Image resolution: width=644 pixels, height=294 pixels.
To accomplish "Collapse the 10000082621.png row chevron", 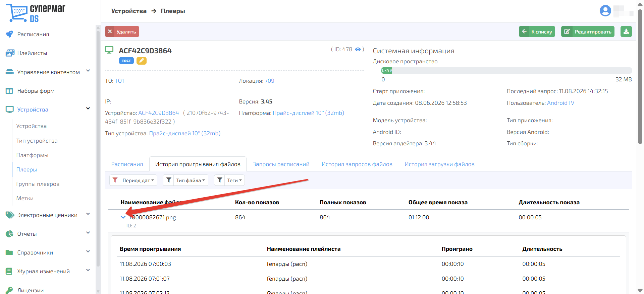I will pyautogui.click(x=123, y=217).
